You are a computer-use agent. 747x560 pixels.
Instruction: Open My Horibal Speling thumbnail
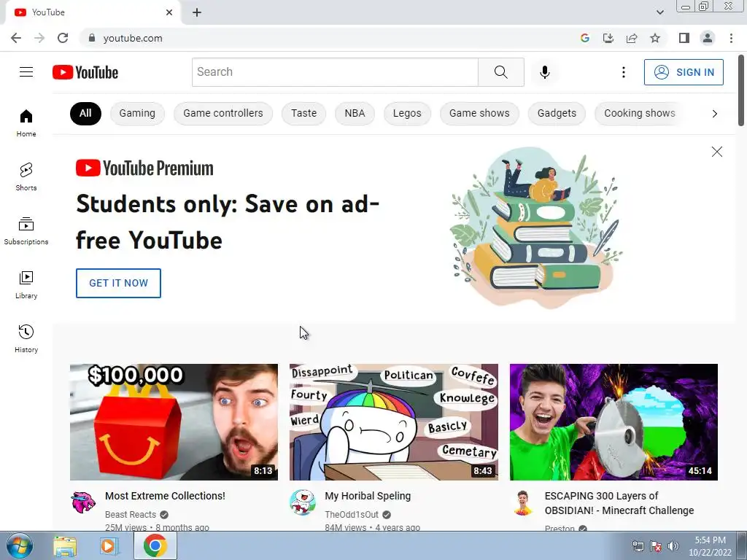[x=393, y=422]
